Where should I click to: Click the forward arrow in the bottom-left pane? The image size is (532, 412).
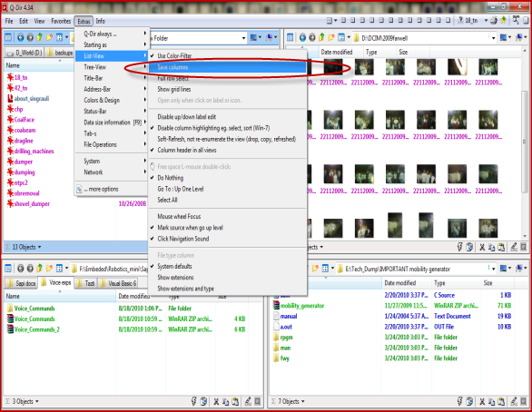tap(30, 269)
